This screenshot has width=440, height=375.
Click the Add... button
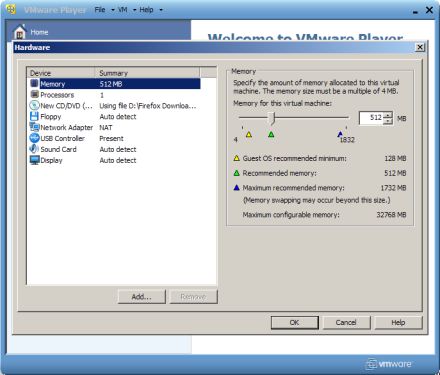tap(142, 297)
